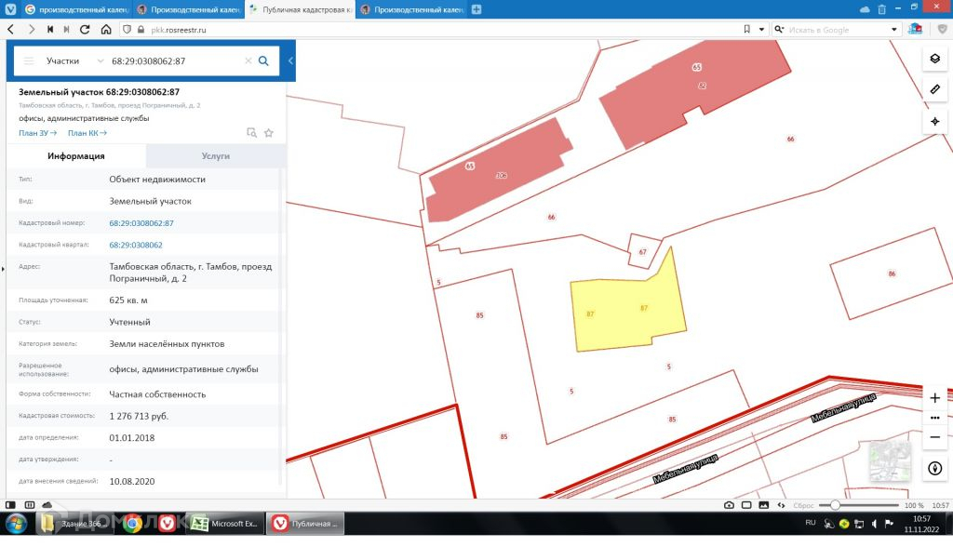Click the locate-me crosshair tool

tap(934, 122)
